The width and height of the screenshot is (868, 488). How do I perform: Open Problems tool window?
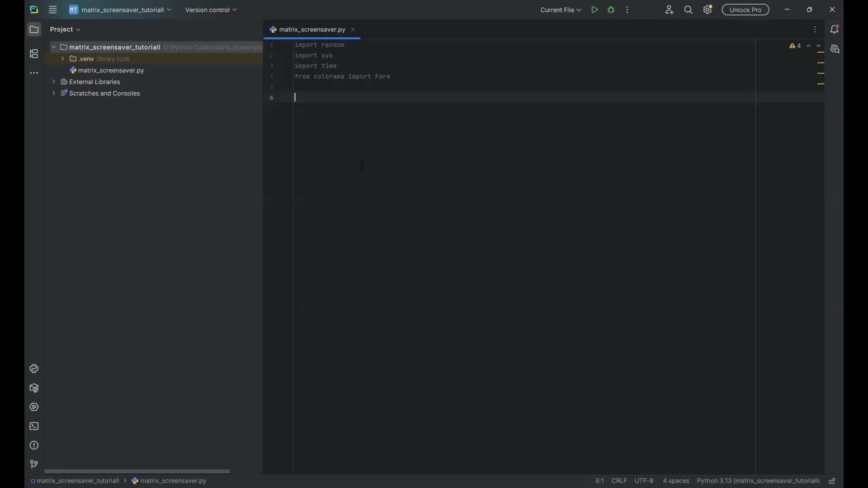tap(34, 445)
